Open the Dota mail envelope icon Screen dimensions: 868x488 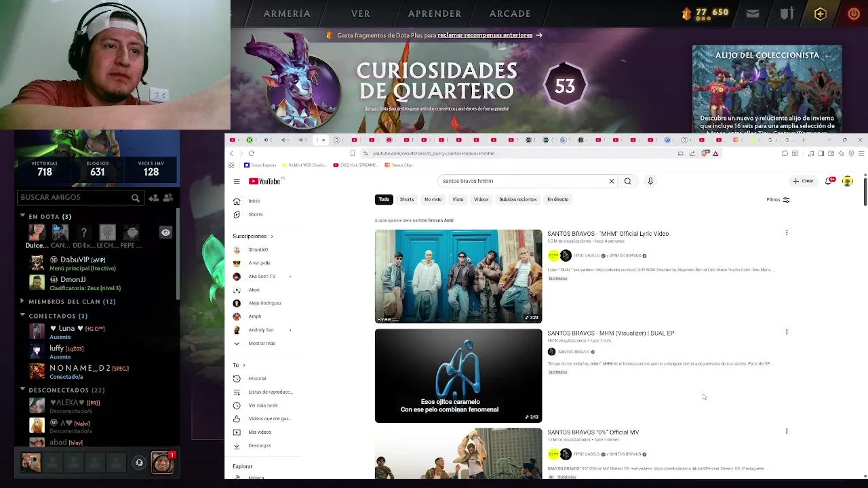click(x=753, y=14)
